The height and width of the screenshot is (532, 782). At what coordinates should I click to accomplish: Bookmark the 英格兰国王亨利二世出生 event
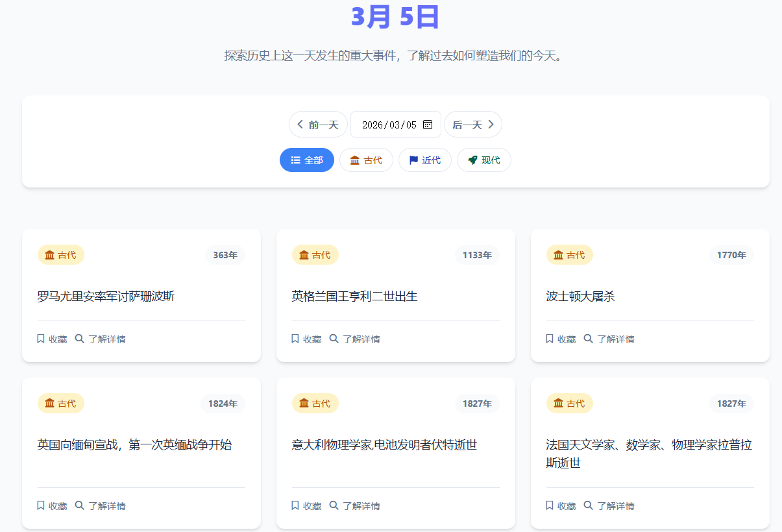pos(306,339)
